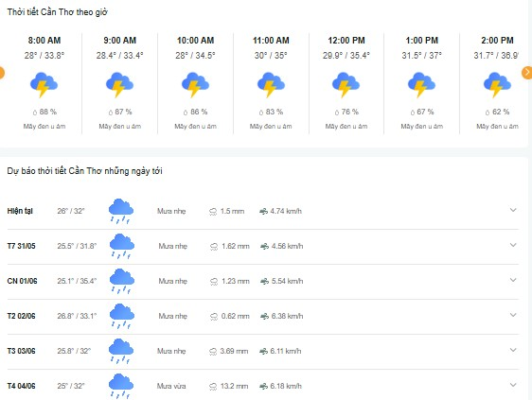Viewport: 532px width, 400px height.
Task: Click the humidity droplet icon beside 88 %
Action: (x=35, y=113)
